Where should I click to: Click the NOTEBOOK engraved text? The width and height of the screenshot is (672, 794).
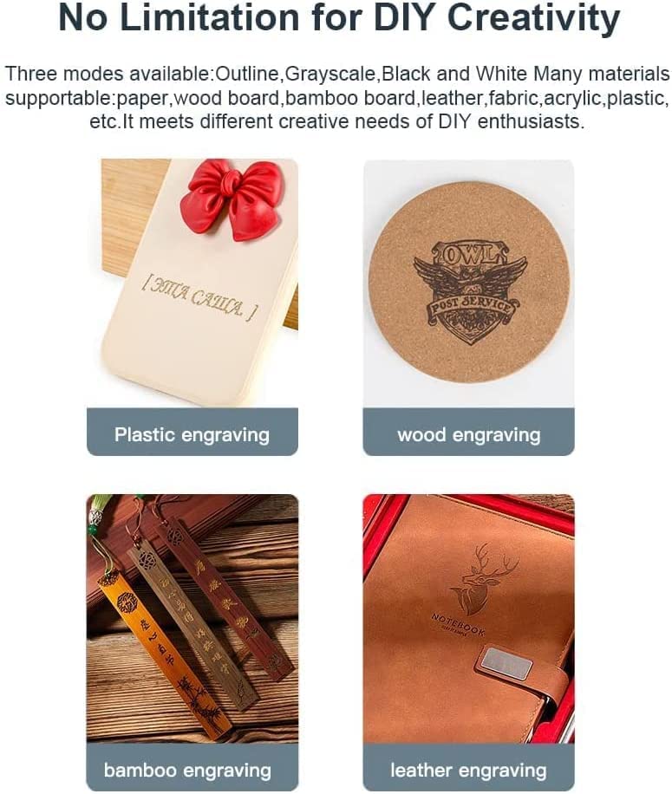pyautogui.click(x=458, y=624)
